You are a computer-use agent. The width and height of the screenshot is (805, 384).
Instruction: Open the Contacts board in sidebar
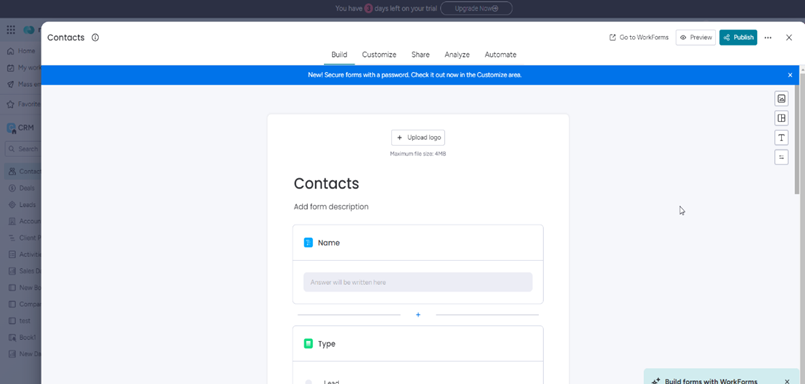tap(23, 171)
